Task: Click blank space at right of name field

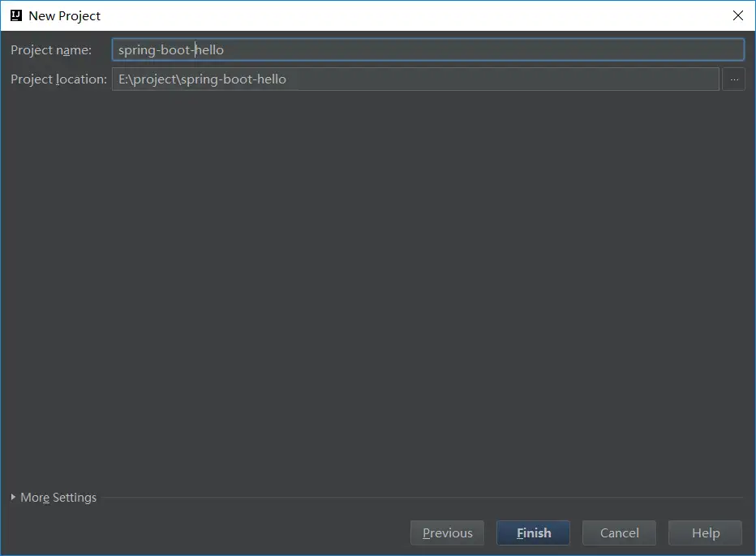Action: coord(568,50)
